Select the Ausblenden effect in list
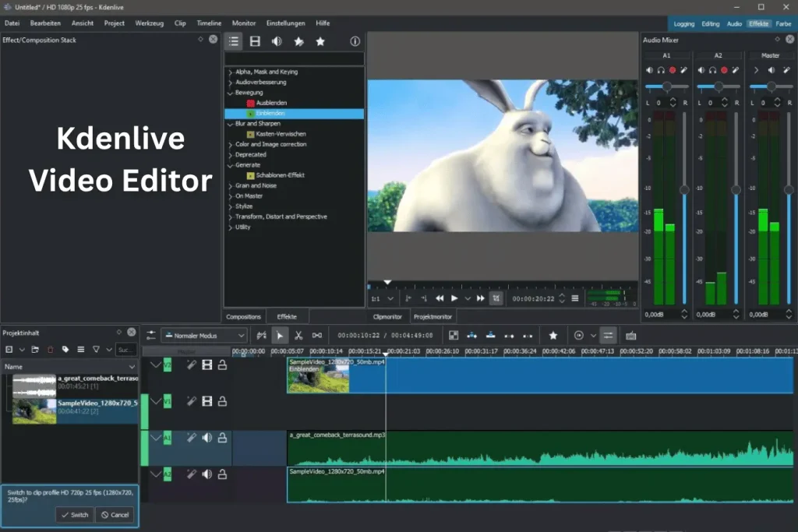The height and width of the screenshot is (532, 798). pos(271,103)
